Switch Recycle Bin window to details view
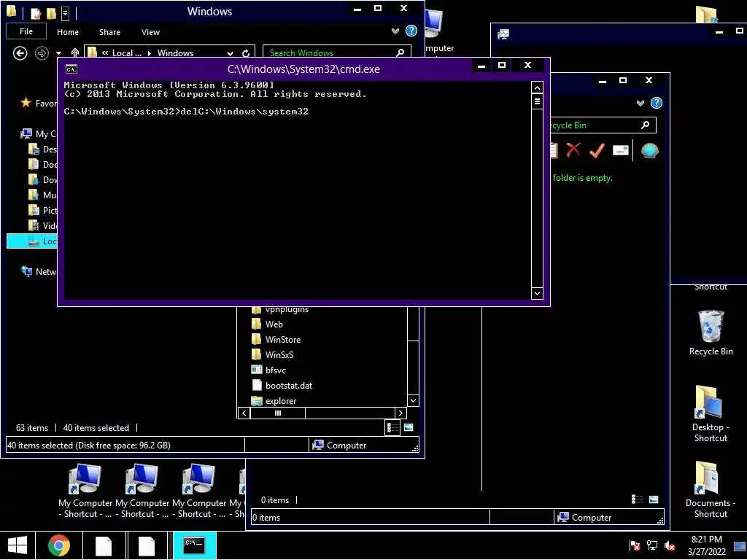This screenshot has height=560, width=747. coord(637,499)
